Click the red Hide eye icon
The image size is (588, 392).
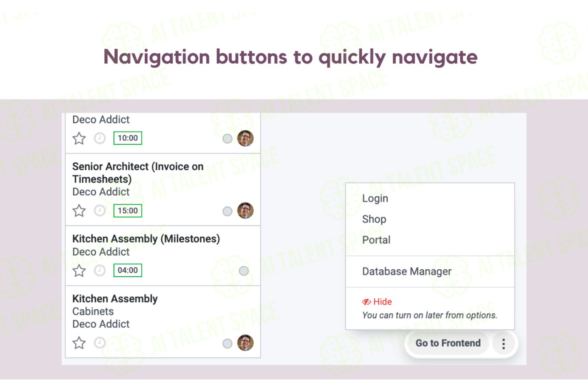point(367,302)
